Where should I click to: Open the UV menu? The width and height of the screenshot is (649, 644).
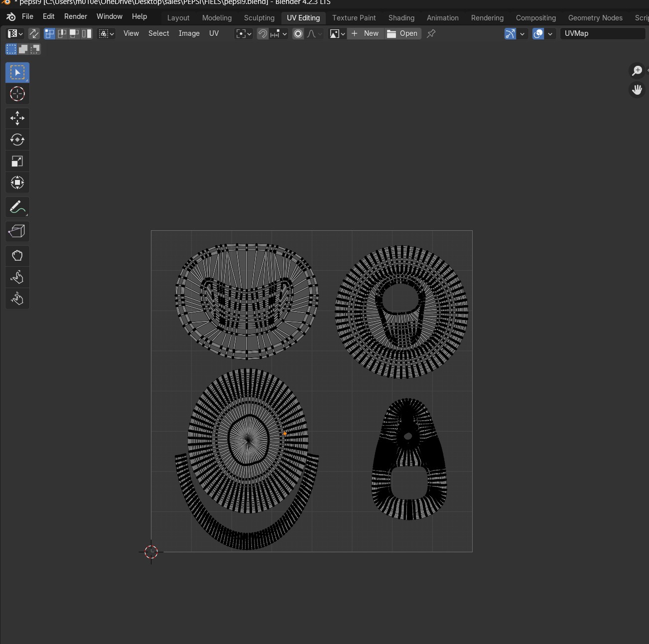[214, 33]
